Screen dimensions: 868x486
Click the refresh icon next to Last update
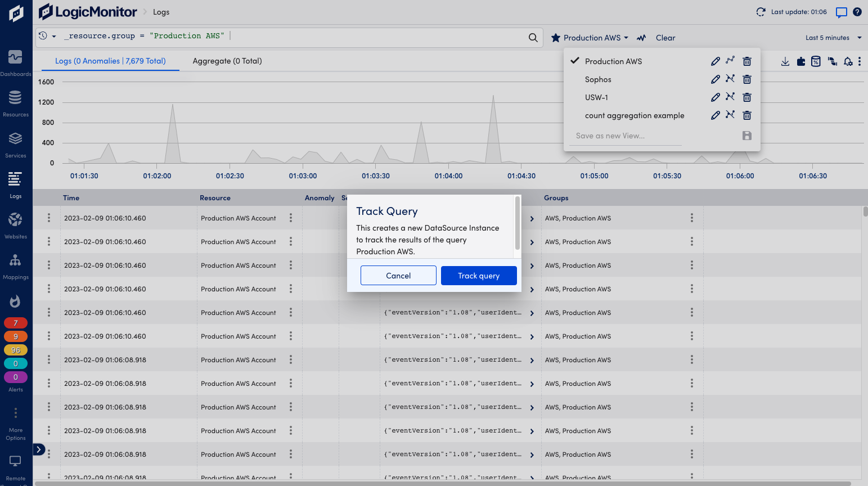coord(761,11)
